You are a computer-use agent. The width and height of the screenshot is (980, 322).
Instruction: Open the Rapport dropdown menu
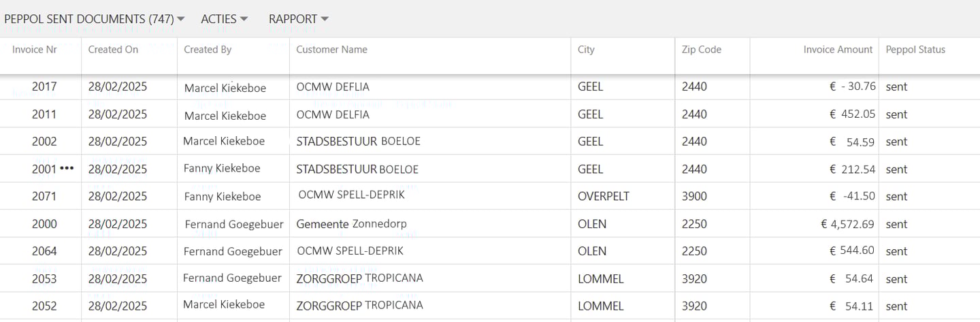pyautogui.click(x=298, y=19)
